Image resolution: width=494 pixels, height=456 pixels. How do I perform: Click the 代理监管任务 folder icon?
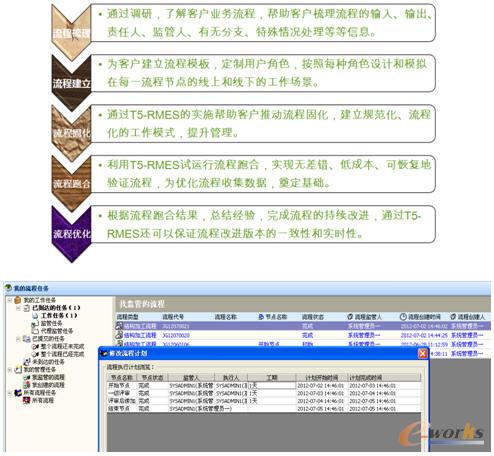click(35, 331)
